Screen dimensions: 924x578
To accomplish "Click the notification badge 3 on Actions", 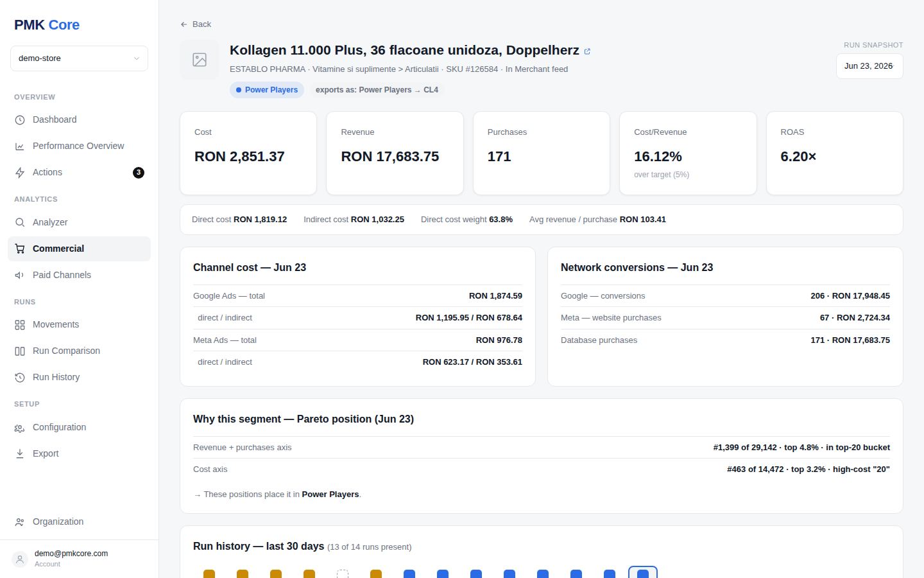I will pyautogui.click(x=139, y=173).
